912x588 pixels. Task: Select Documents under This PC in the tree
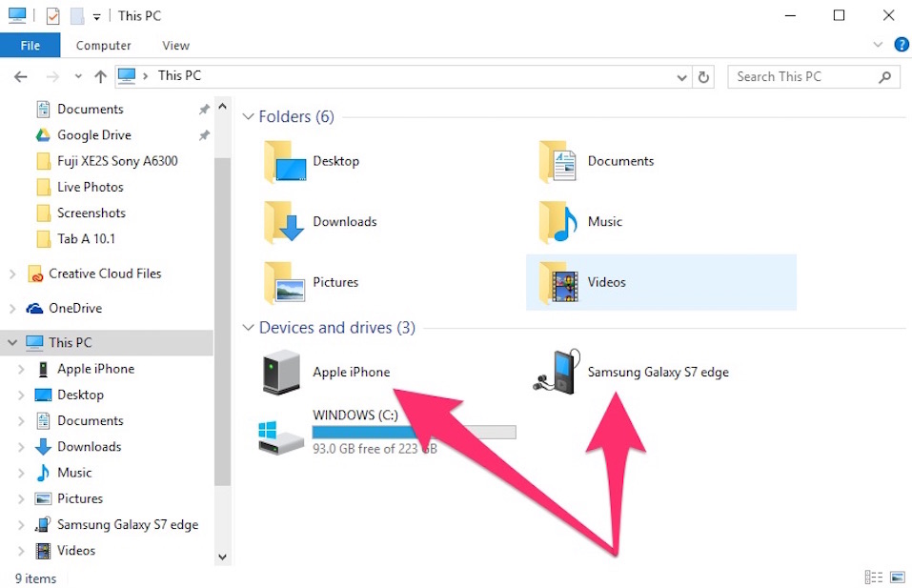point(79,421)
